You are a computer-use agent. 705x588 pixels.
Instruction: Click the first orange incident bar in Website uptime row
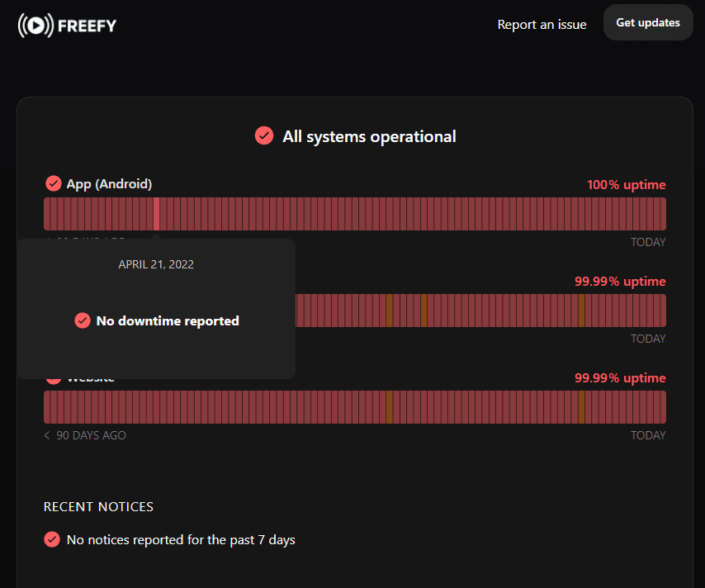(x=390, y=407)
